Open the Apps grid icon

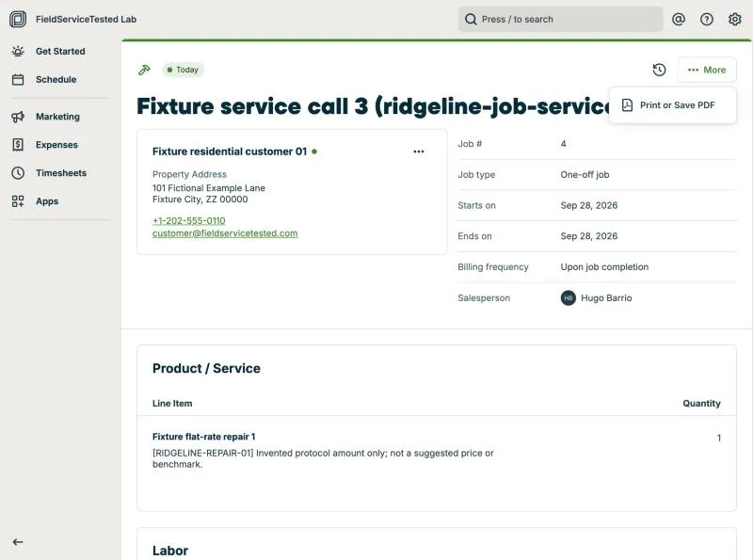pos(18,201)
